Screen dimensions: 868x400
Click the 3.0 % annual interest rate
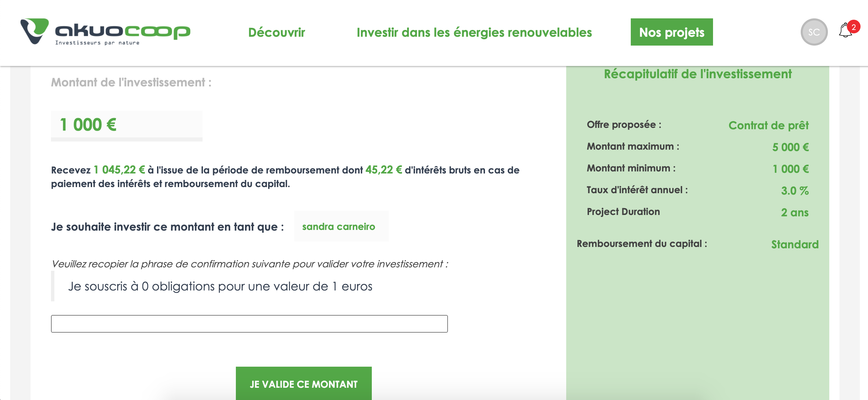[795, 191]
